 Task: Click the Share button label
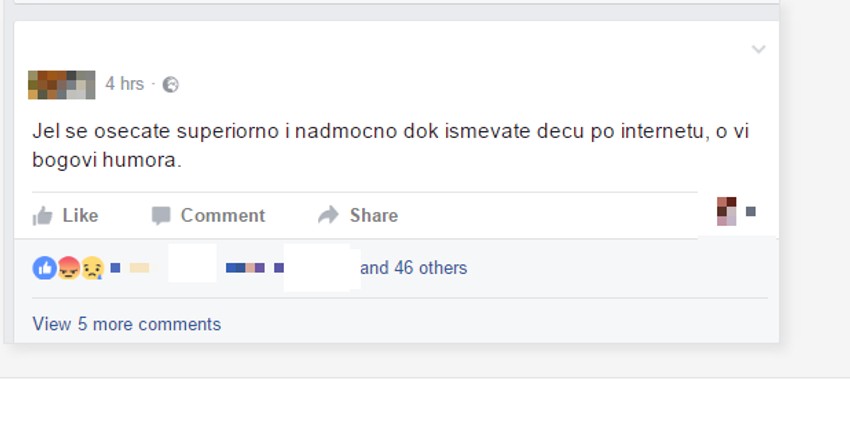click(374, 215)
